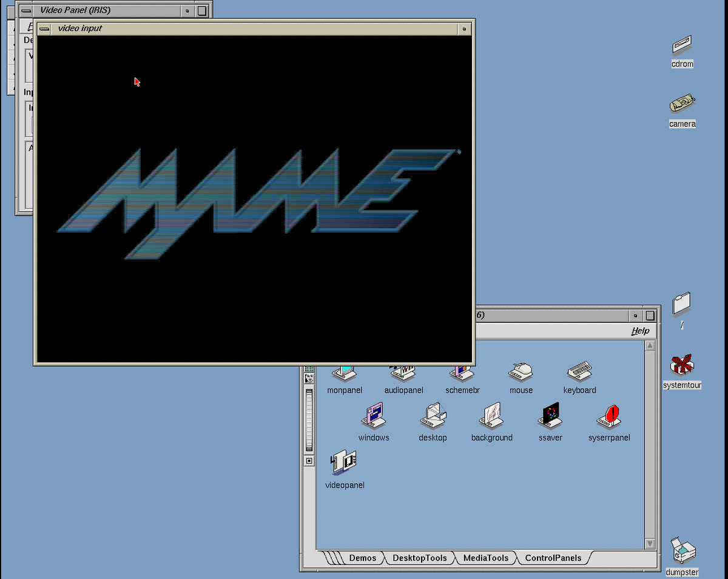728x579 pixels.
Task: Select the ssaver screensaver icon
Action: point(550,416)
